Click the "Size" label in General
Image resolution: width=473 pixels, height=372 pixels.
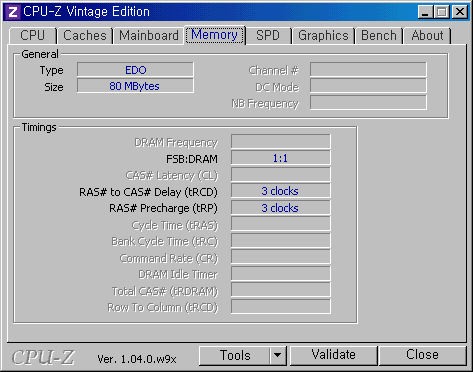[x=54, y=87]
